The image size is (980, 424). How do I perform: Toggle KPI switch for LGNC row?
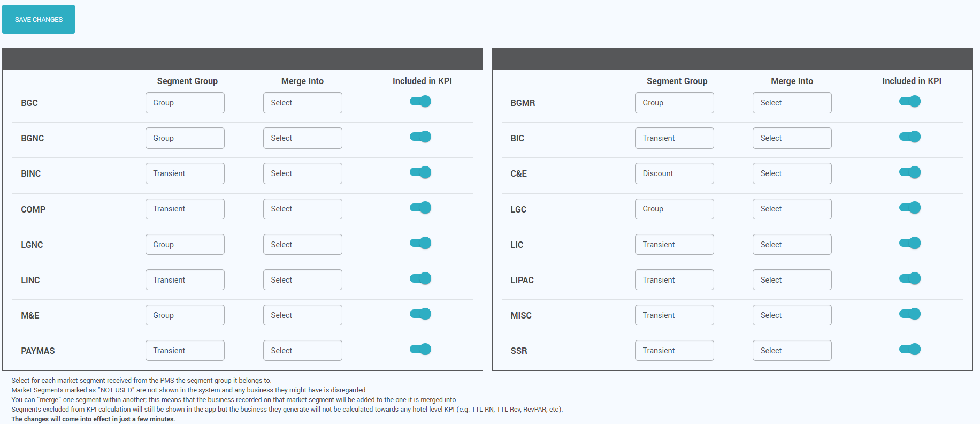click(420, 243)
